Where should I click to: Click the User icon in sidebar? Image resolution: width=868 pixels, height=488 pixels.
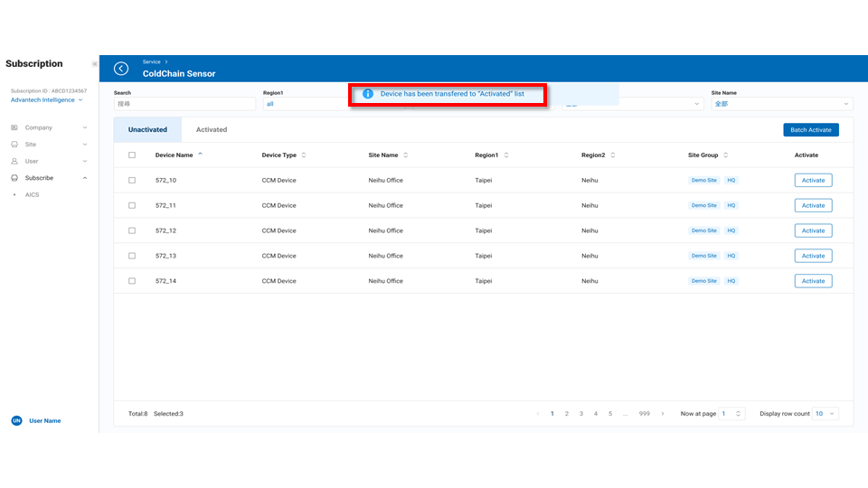(x=14, y=161)
